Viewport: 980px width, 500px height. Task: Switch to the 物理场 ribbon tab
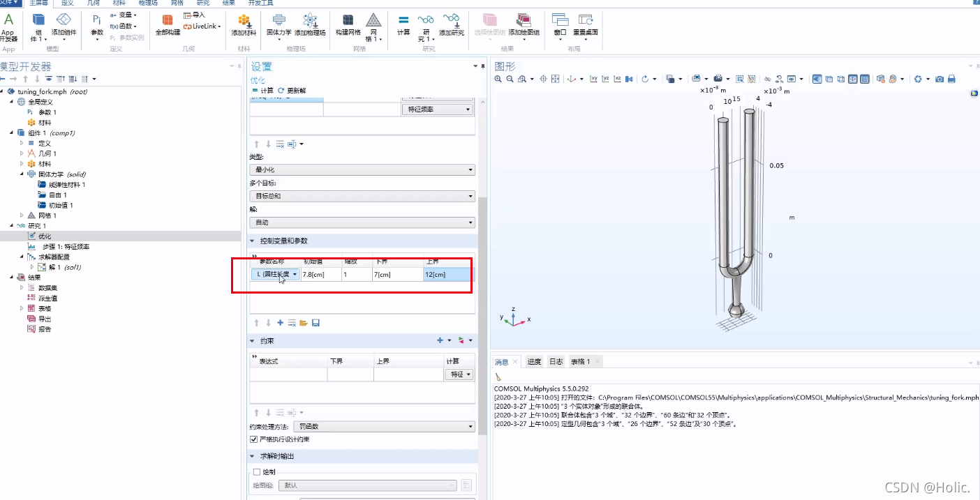click(x=148, y=3)
